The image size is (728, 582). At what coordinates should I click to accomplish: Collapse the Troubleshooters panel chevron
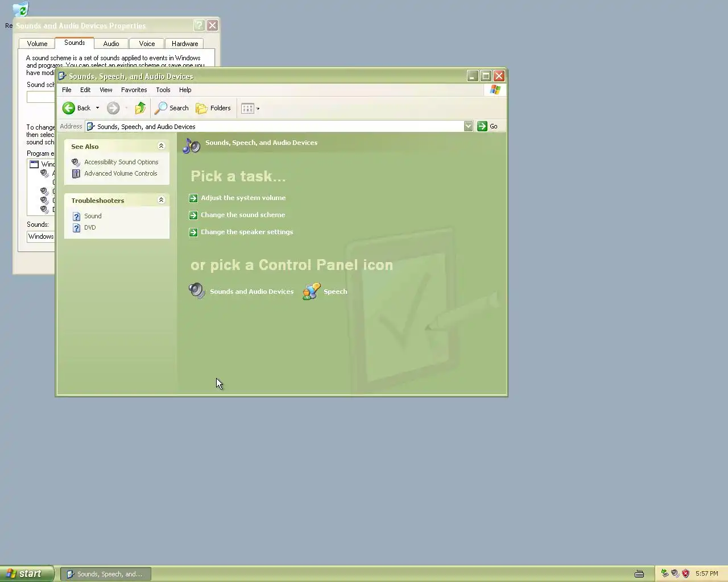coord(161,200)
